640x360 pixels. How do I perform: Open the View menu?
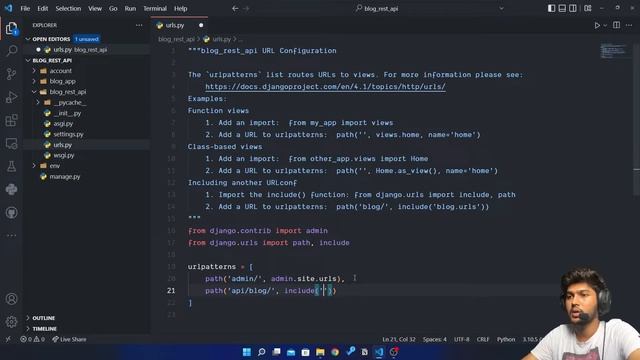click(x=95, y=8)
